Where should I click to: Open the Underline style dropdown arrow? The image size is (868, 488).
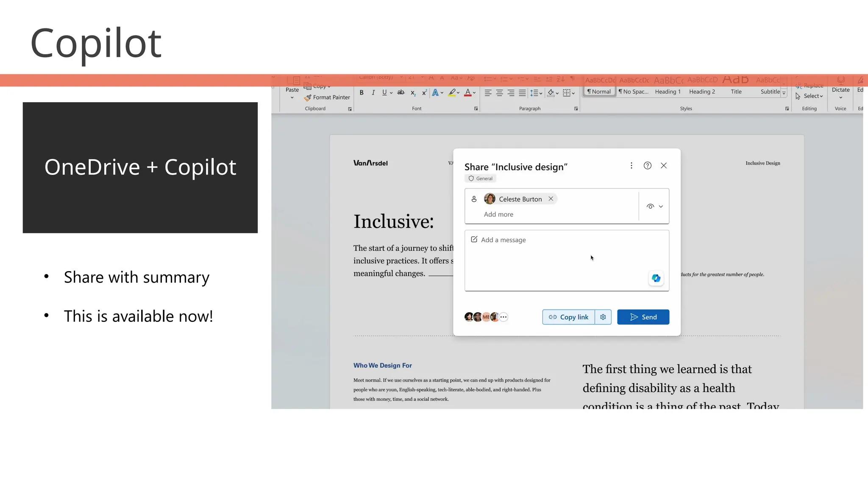tap(391, 93)
